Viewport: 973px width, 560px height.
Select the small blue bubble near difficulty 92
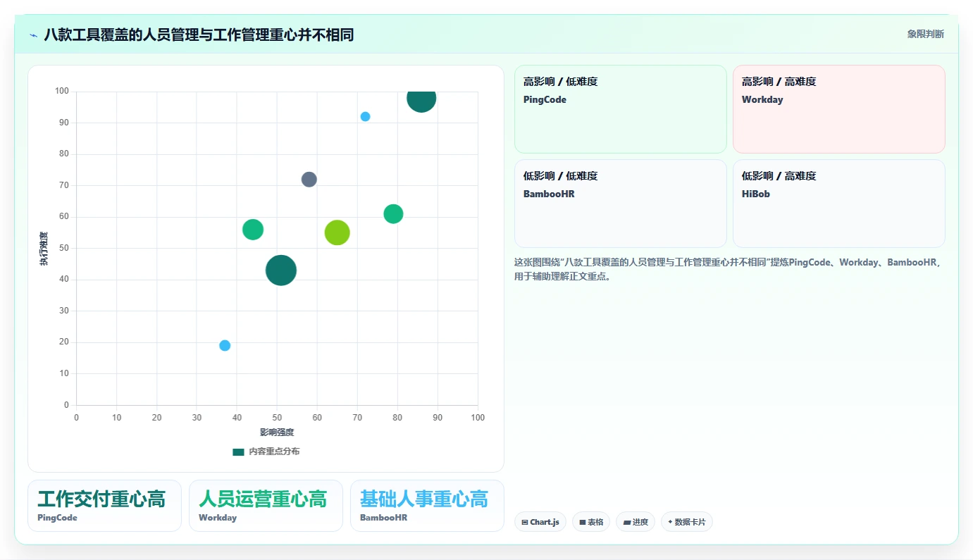(x=365, y=116)
